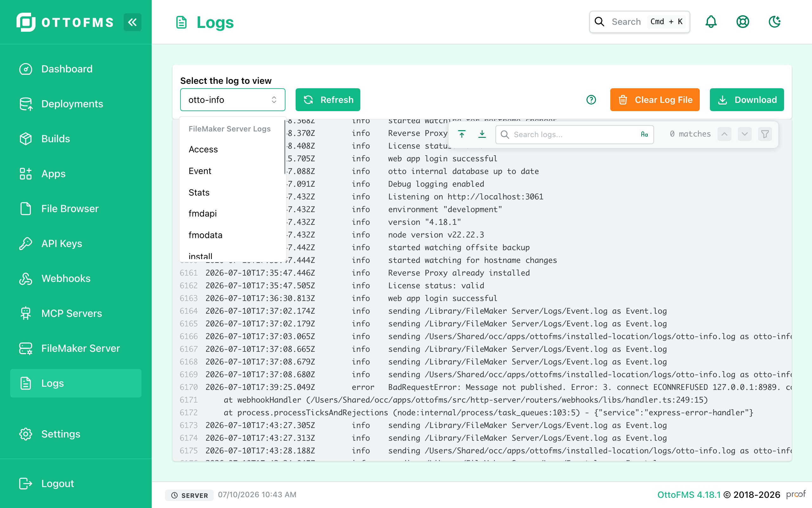Click the SERVER time badge
Screen dimensions: 812x508
[189, 495]
